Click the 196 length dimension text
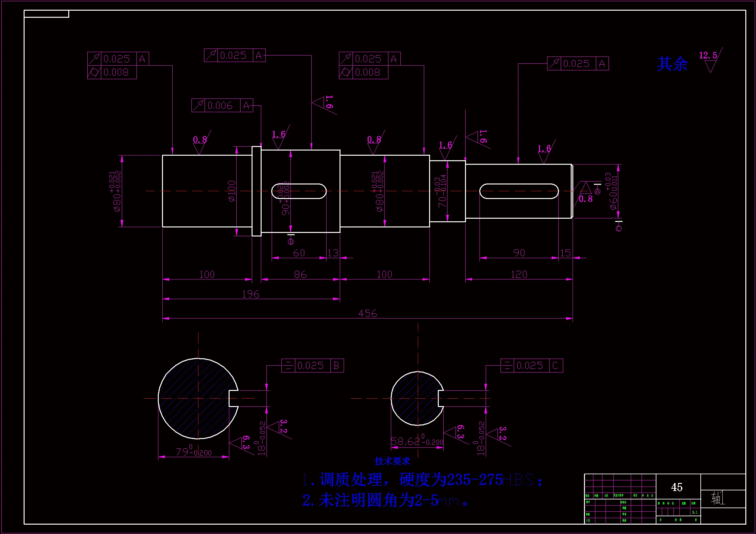The image size is (756, 534). click(251, 294)
